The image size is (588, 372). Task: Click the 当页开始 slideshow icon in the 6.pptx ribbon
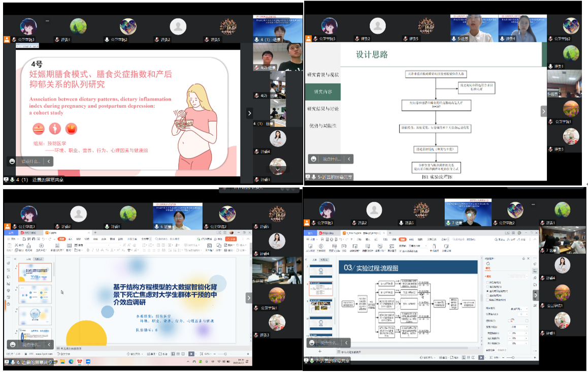41,246
